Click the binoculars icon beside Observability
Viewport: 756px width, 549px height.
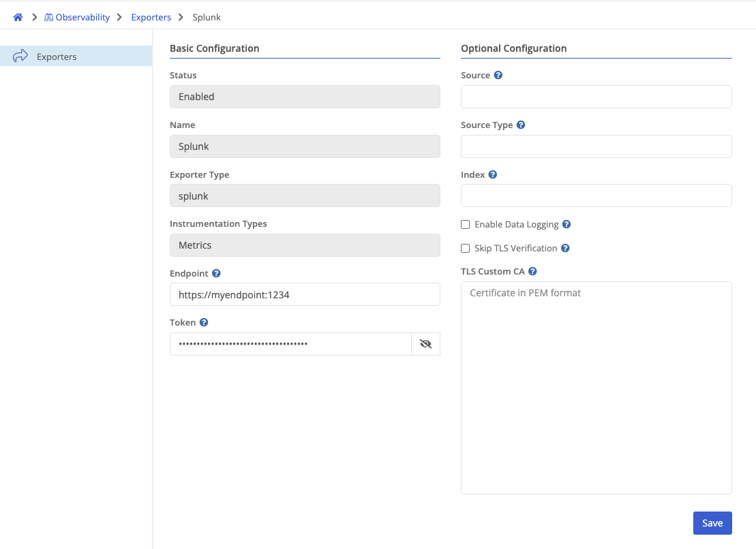(x=48, y=17)
